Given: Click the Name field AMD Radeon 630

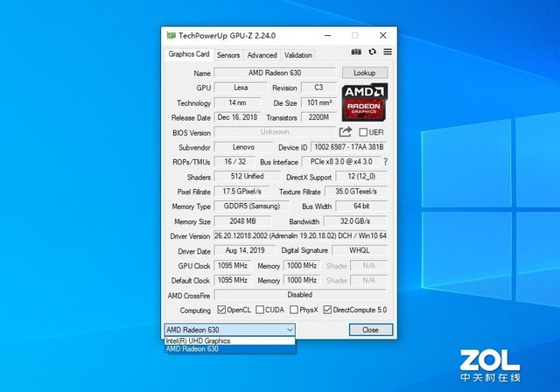Looking at the screenshot, I should click(x=275, y=73).
